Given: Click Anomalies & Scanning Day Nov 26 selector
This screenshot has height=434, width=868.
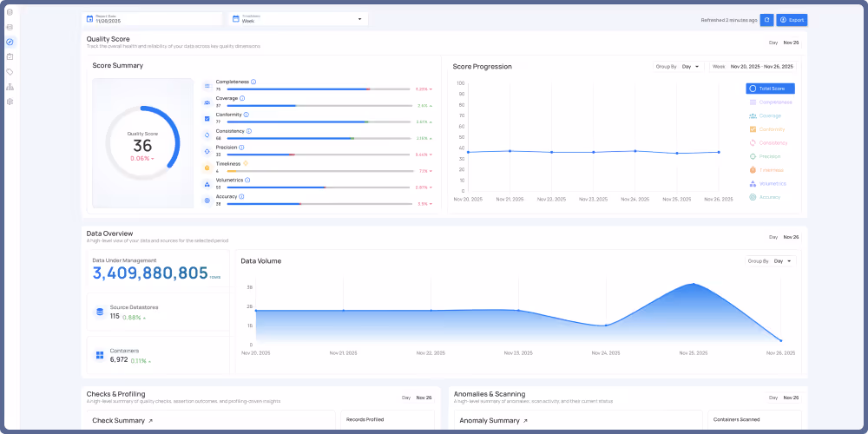Looking at the screenshot, I should pyautogui.click(x=784, y=398).
